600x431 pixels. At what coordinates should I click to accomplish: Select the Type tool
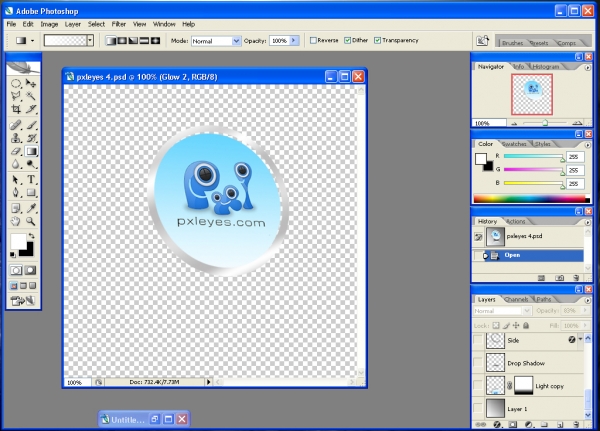(x=31, y=179)
